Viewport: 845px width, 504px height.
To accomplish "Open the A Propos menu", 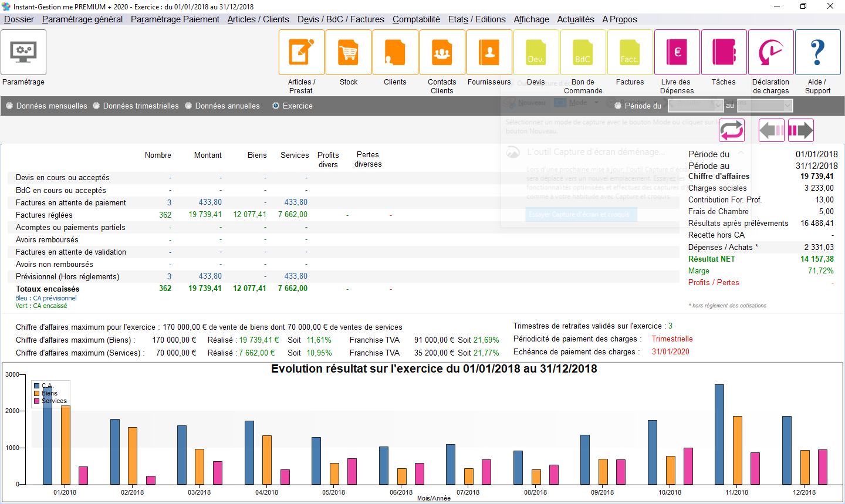I will point(620,19).
